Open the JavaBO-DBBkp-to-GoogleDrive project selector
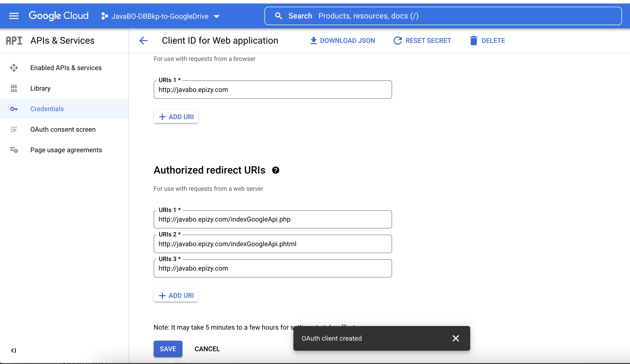Image resolution: width=630 pixels, height=364 pixels. point(160,16)
